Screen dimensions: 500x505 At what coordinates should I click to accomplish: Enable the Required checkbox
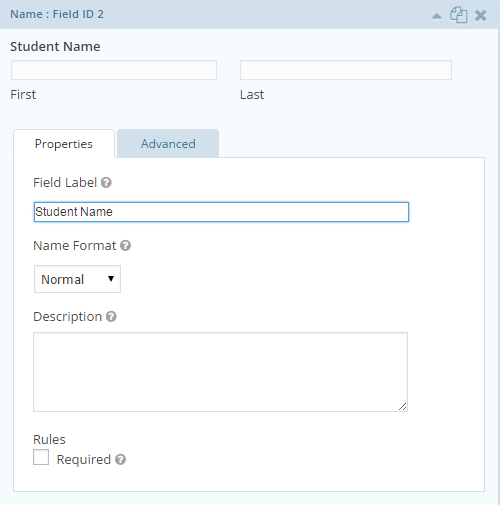[x=41, y=457]
